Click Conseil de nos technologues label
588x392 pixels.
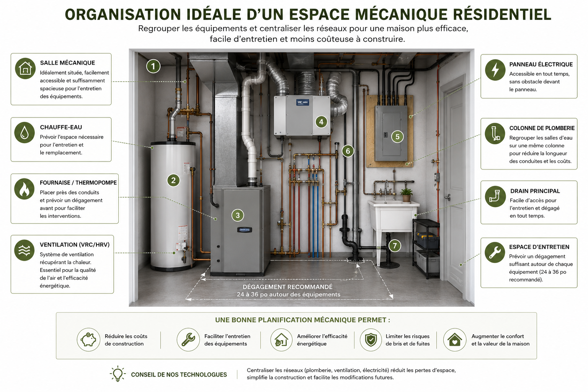pyautogui.click(x=179, y=375)
